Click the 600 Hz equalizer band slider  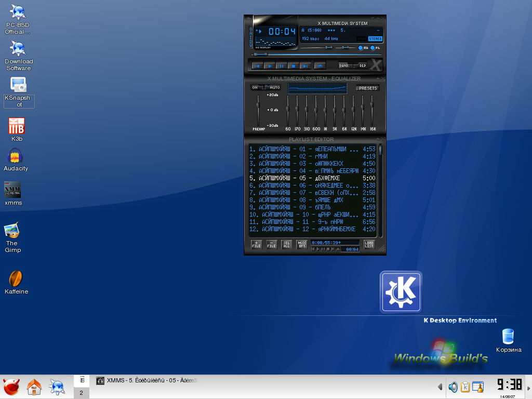tap(316, 111)
